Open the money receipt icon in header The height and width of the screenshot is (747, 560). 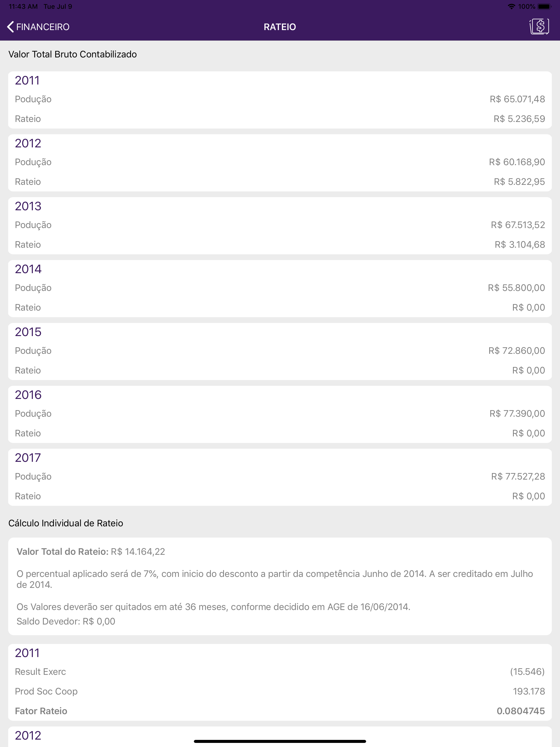tap(539, 27)
